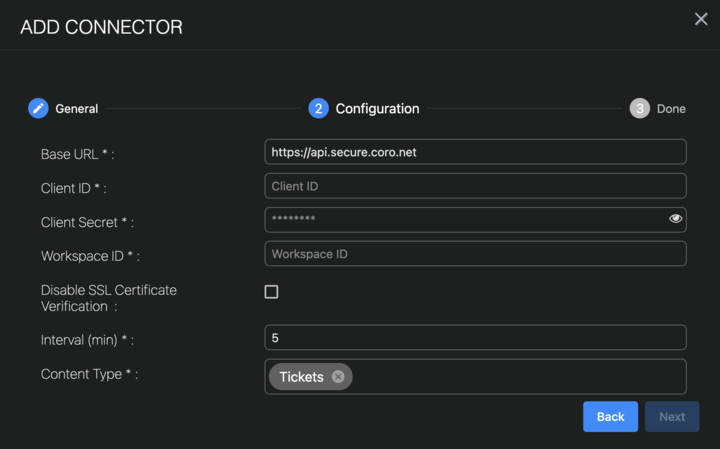Click the step 2 circle icon
This screenshot has height=449, width=720.
(x=318, y=108)
